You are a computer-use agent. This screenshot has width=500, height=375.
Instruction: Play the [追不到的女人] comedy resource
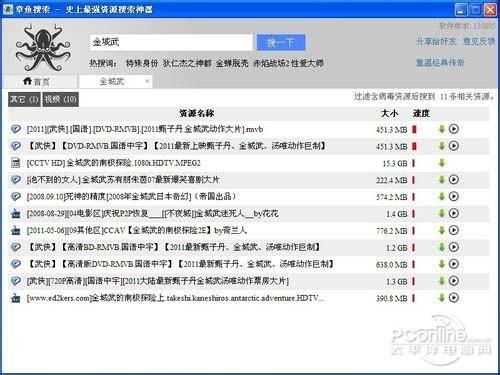[454, 180]
